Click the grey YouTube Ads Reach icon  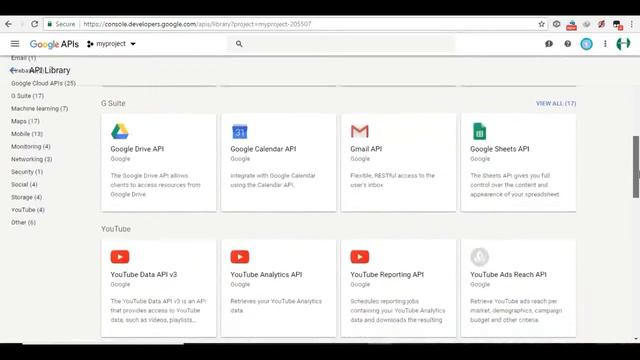pyautogui.click(x=479, y=257)
